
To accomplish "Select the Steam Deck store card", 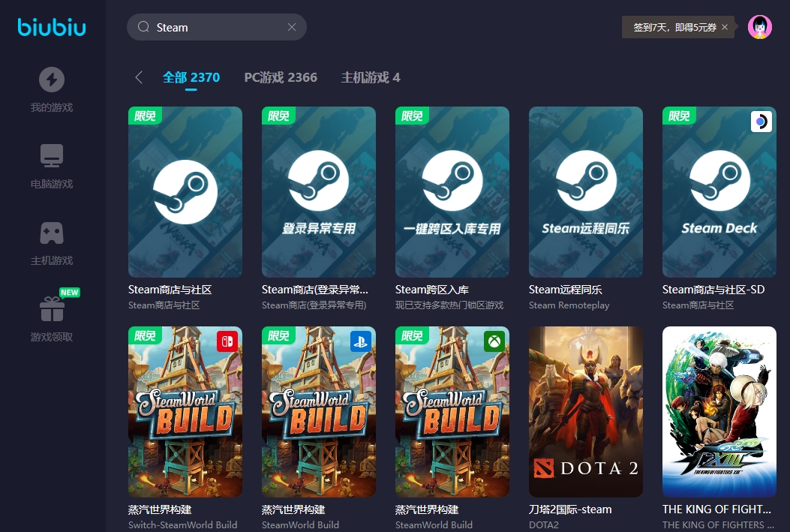I will 719,192.
